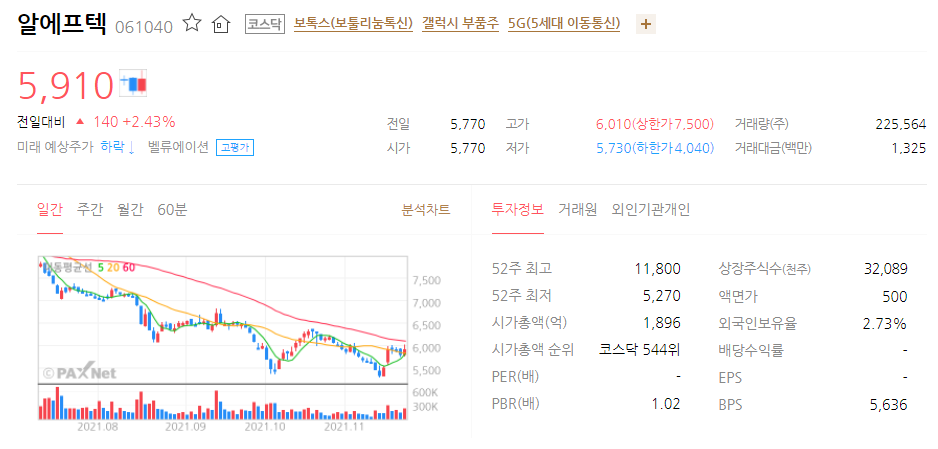Click the 액면가 value 500
This screenshot has height=449, width=938.
pos(895,296)
